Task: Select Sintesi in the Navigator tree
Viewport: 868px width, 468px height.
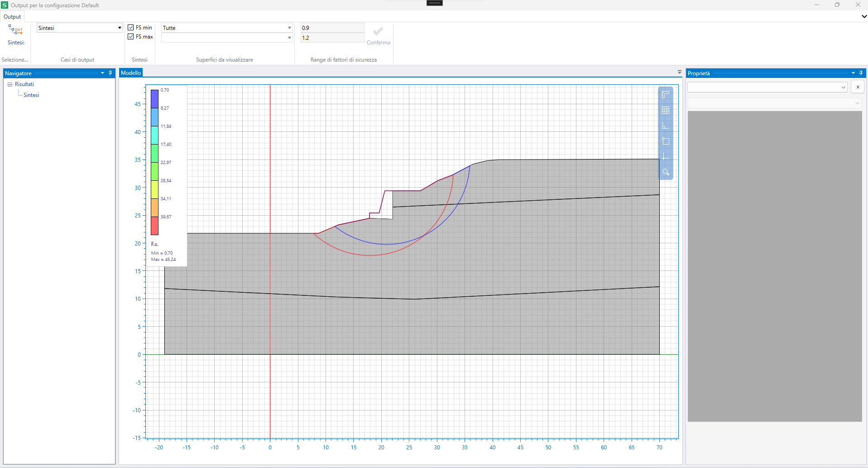Action: pos(31,95)
